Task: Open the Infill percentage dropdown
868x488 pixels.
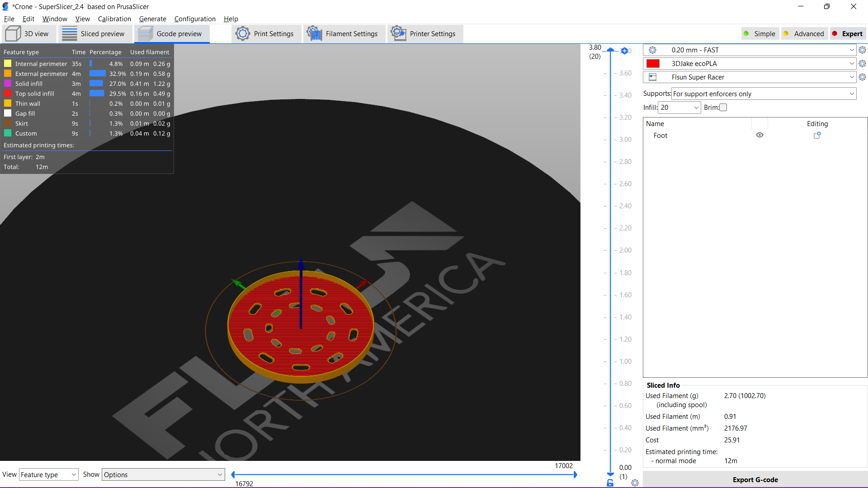Action: click(x=679, y=108)
